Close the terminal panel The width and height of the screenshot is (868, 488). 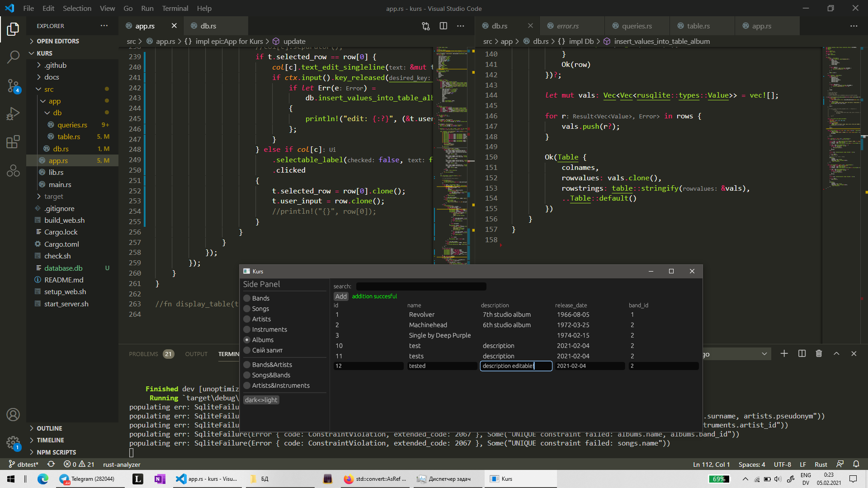tap(854, 354)
